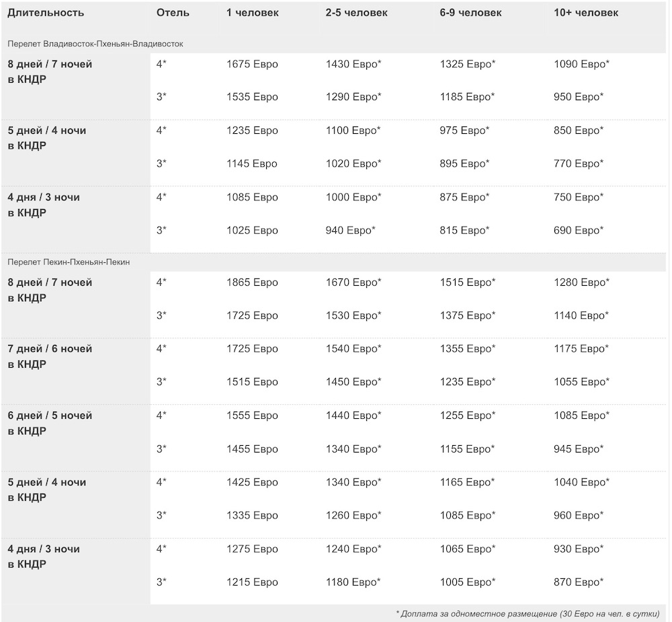Select the "10+ человек" column header
The width and height of the screenshot is (672, 622).
coord(586,13)
